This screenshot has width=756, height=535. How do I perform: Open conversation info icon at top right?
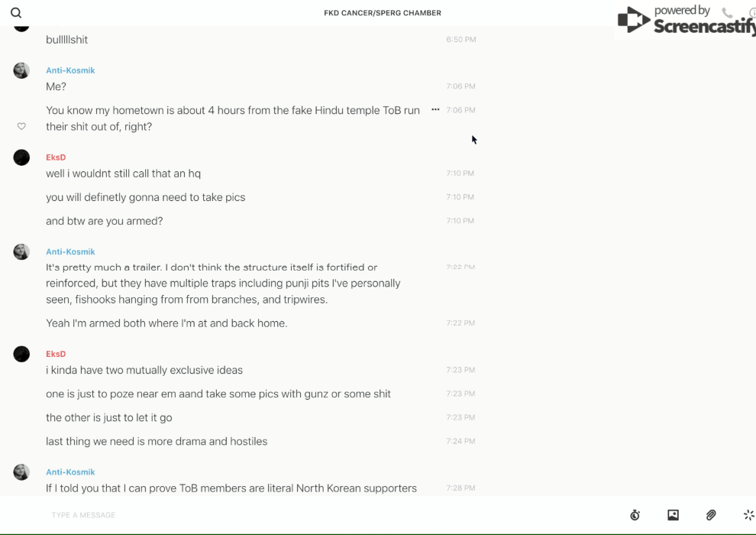(x=752, y=13)
